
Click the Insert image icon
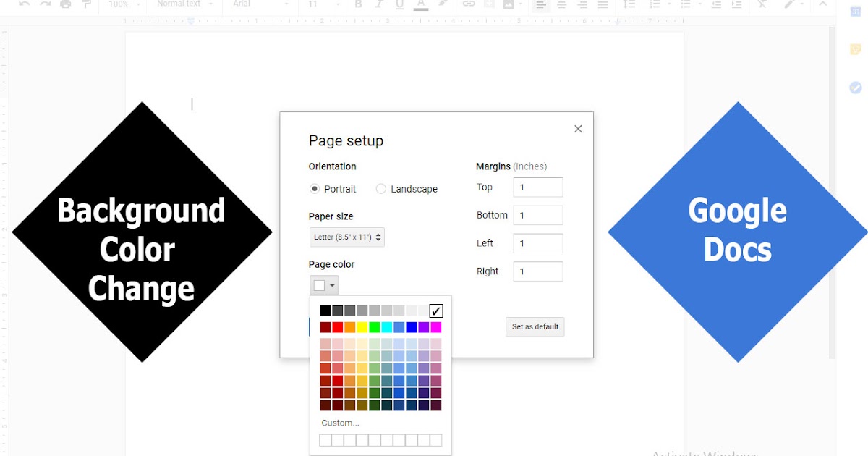tap(509, 4)
